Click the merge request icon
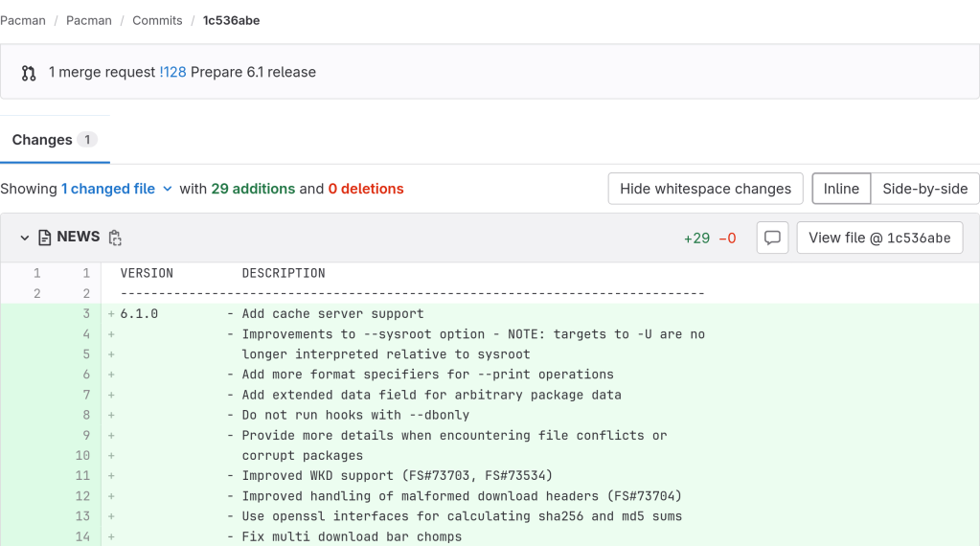The height and width of the screenshot is (546, 980). click(x=29, y=73)
